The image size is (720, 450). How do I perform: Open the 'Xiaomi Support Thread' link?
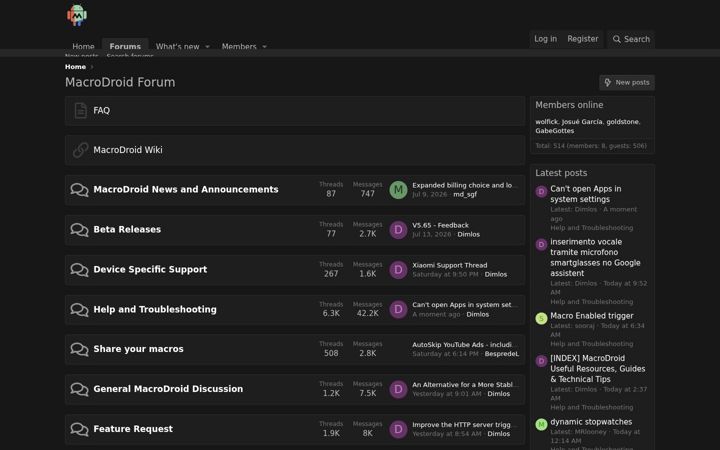[450, 265]
